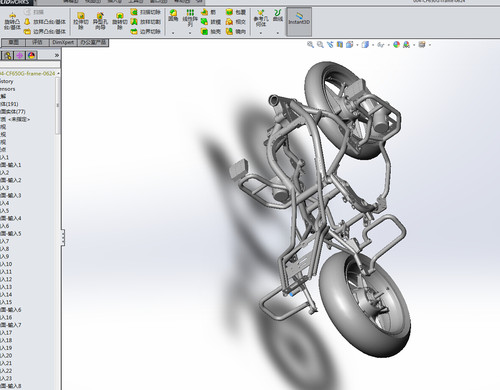Choose the Boundary Boss/Base (边界凸台/基体) tool
500x390 pixels.
(45, 32)
